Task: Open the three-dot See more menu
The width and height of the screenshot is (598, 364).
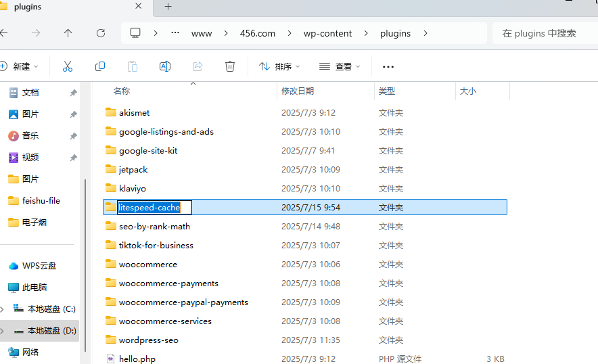Action: [388, 66]
